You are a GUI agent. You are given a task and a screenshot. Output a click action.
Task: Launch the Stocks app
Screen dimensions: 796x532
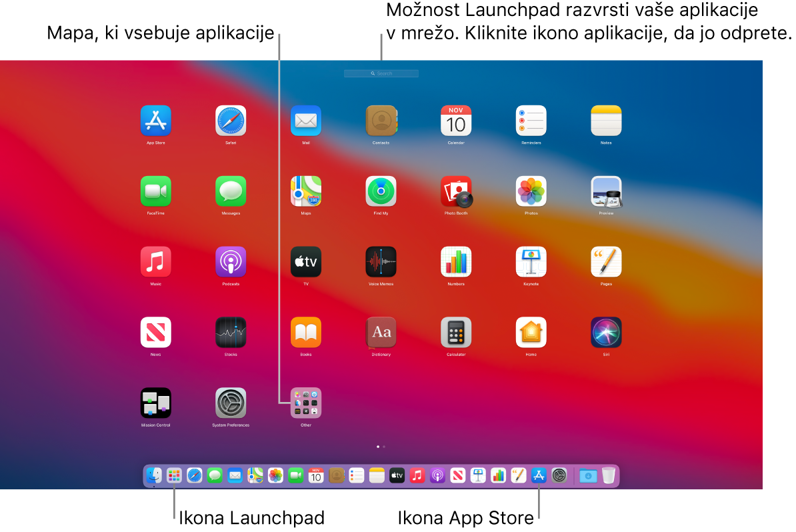[x=231, y=333]
